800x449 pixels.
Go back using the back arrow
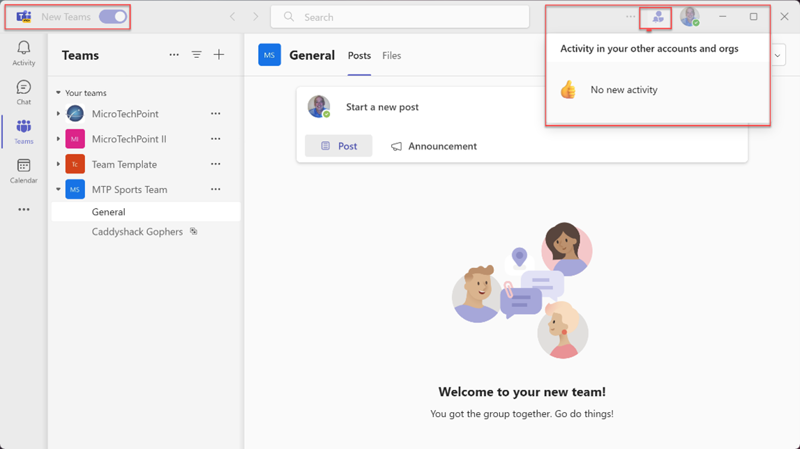click(233, 17)
